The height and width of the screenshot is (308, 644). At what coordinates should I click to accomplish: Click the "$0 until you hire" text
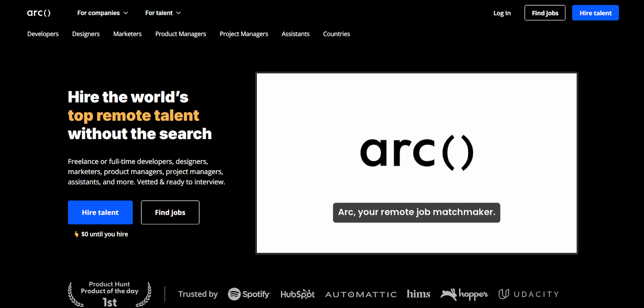coord(105,234)
